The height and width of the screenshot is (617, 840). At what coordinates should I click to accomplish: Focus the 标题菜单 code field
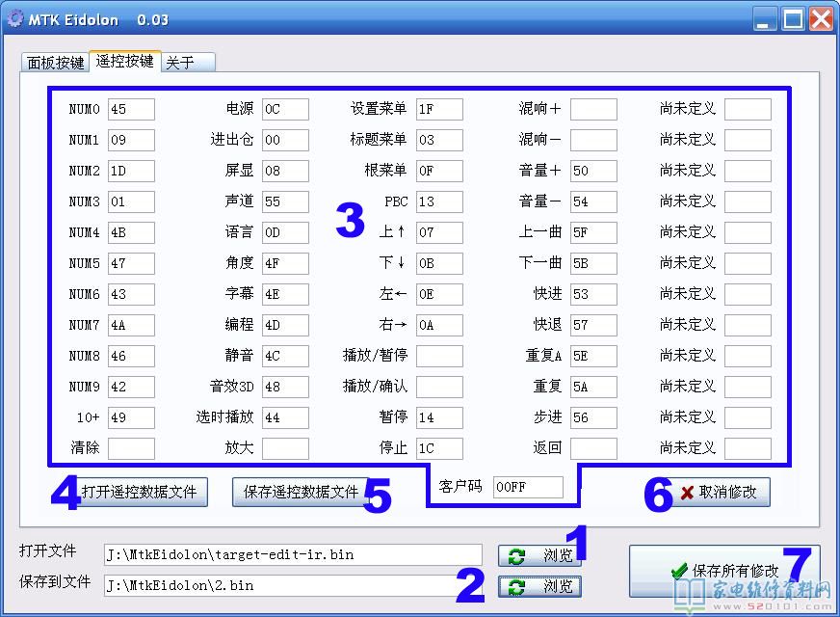[440, 141]
